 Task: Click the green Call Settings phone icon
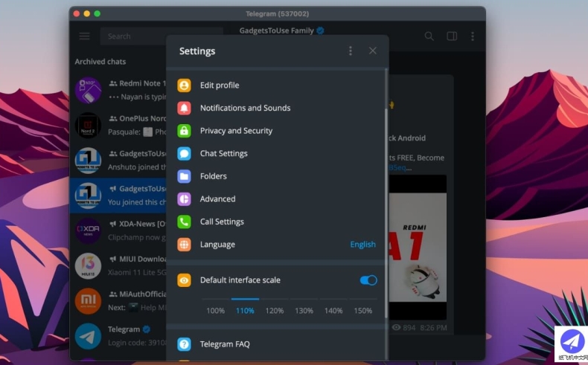point(185,222)
